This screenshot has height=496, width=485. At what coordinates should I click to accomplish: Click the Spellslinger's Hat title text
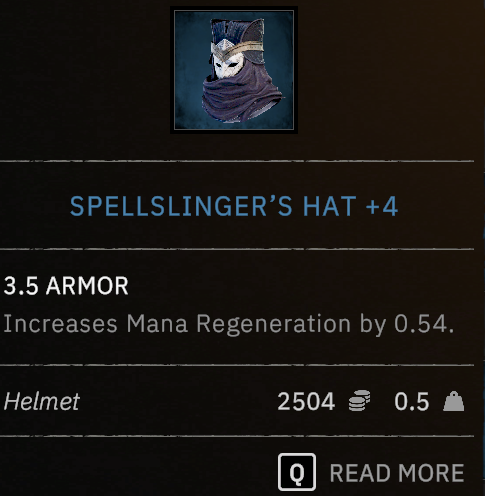click(x=234, y=206)
